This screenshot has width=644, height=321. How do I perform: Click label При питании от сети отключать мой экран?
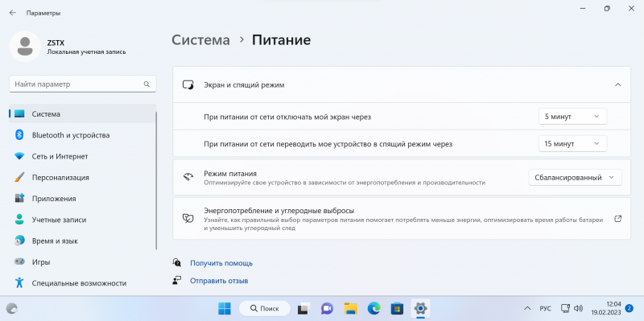coord(287,117)
